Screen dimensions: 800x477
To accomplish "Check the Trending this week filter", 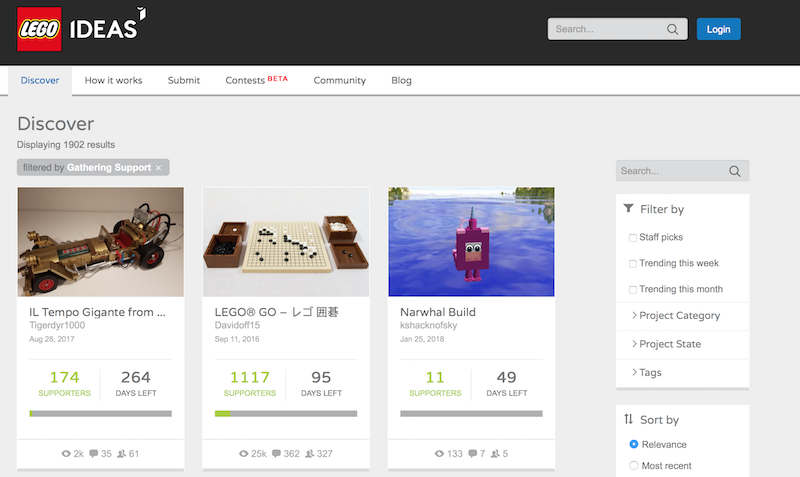I will click(x=633, y=264).
